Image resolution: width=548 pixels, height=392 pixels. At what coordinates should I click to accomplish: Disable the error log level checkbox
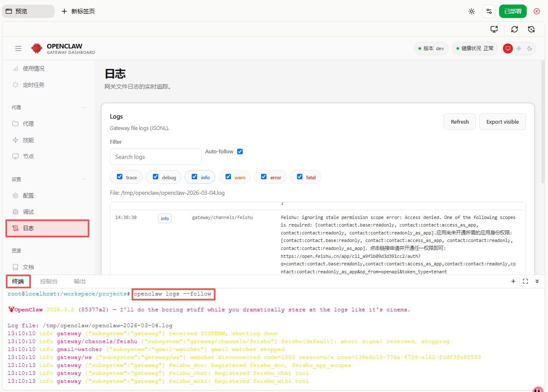click(264, 177)
